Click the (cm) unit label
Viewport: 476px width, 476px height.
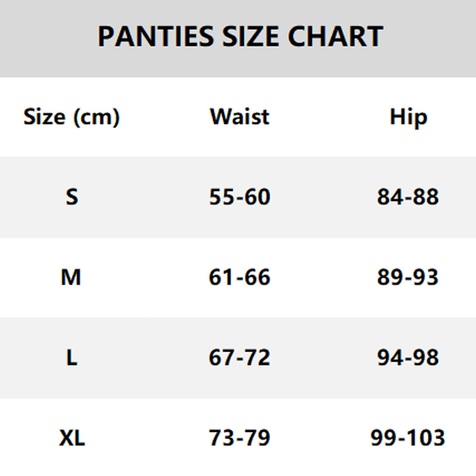click(x=96, y=117)
